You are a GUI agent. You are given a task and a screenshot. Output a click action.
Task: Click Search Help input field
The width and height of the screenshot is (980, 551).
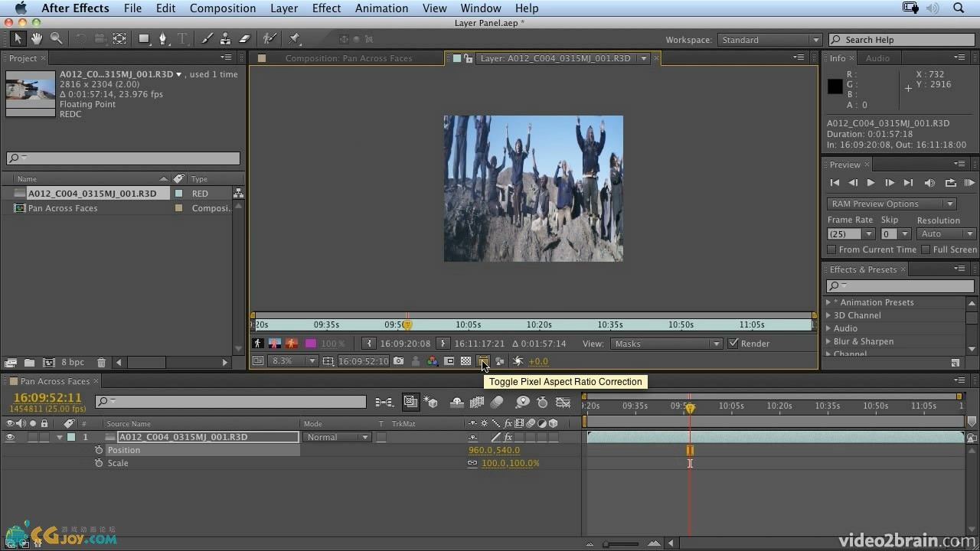tap(900, 40)
